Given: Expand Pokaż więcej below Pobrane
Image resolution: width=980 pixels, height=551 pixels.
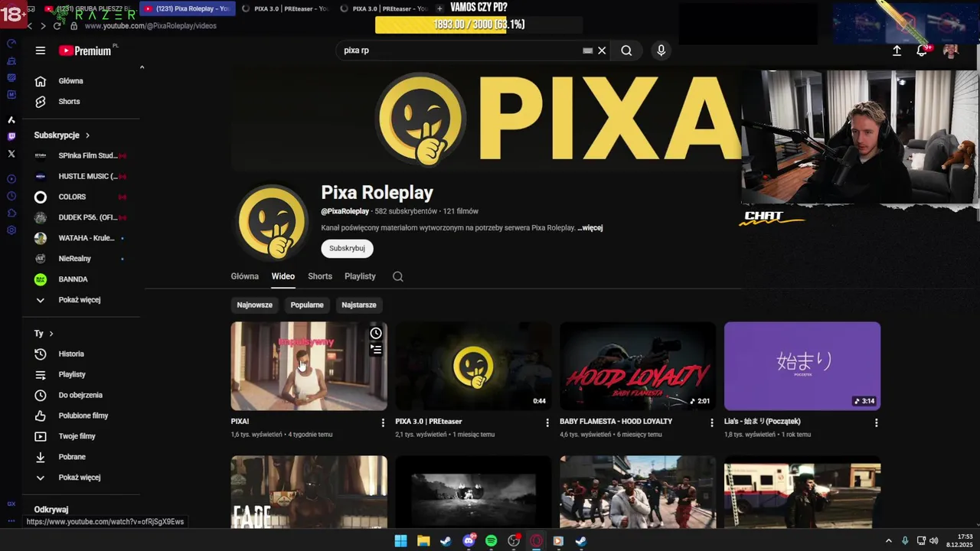Looking at the screenshot, I should (x=80, y=478).
